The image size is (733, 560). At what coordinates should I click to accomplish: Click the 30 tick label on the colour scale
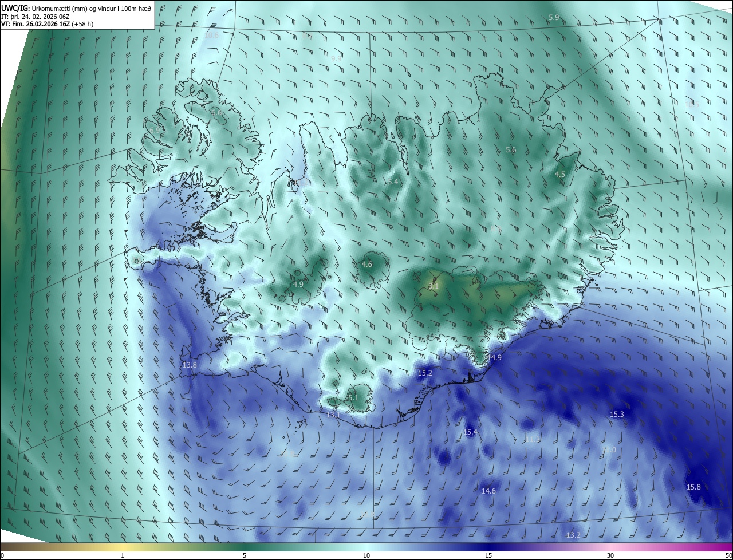coord(610,555)
